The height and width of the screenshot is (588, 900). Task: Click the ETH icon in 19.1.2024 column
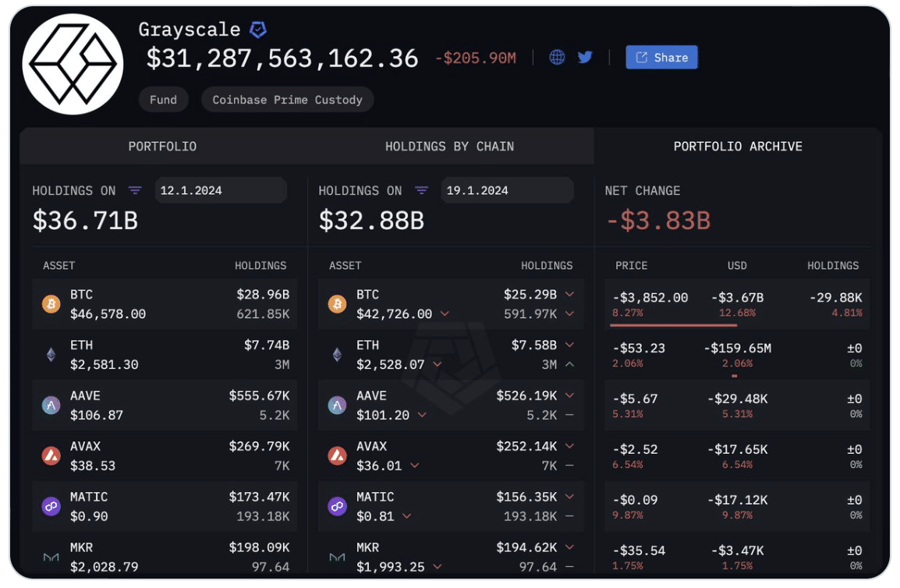(x=337, y=355)
